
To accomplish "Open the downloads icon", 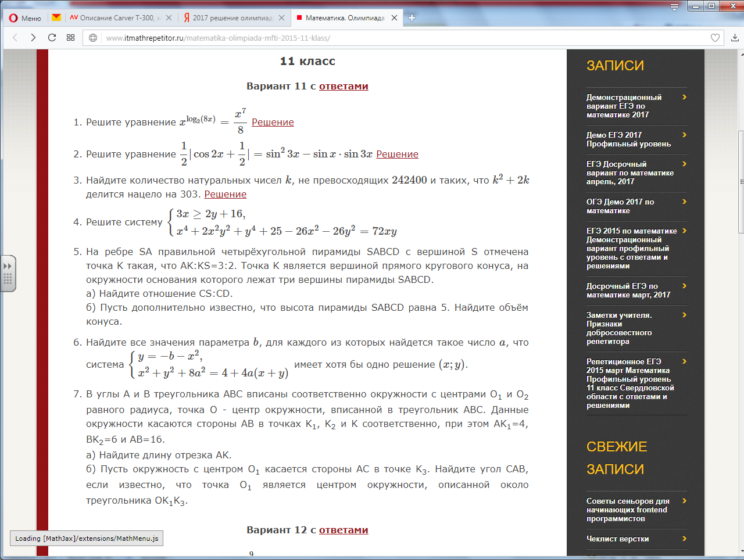I will click(735, 38).
